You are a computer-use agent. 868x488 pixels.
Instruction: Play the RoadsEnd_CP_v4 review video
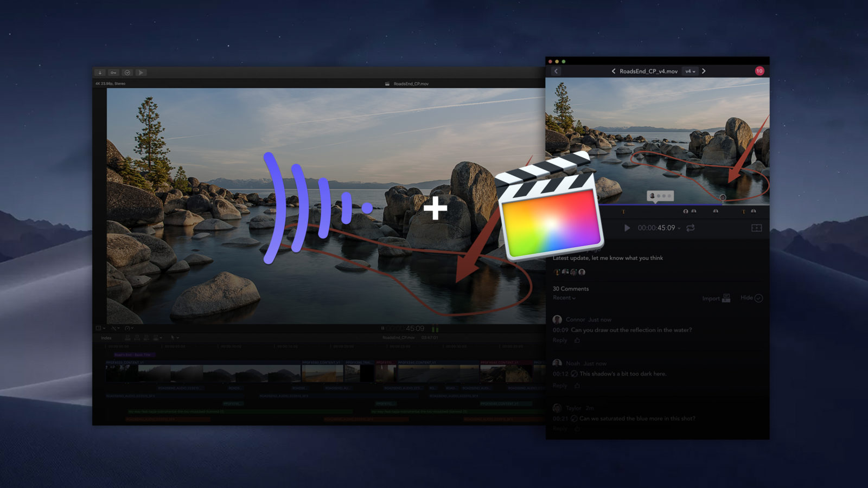[627, 228]
